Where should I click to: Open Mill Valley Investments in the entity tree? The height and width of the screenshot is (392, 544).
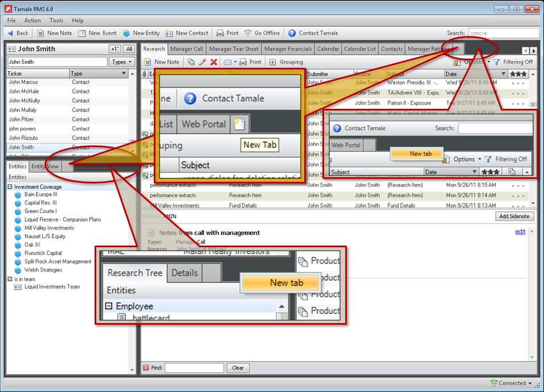click(49, 228)
